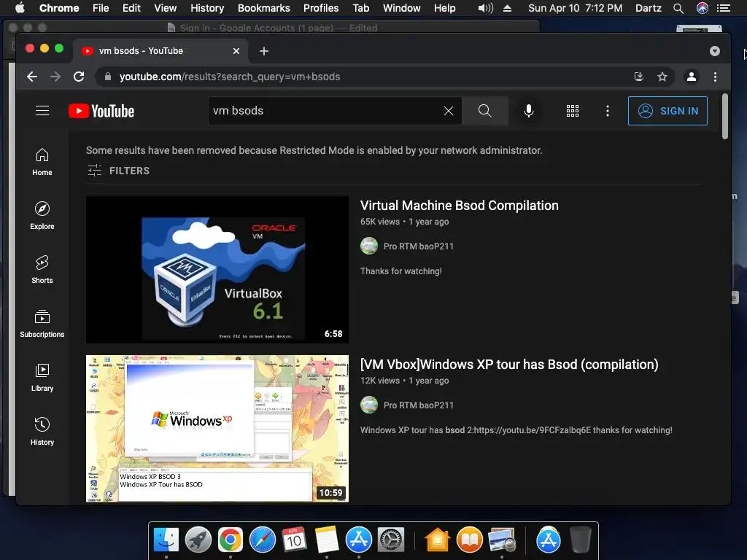
Task: Open the tab search dropdown arrow
Action: [715, 51]
